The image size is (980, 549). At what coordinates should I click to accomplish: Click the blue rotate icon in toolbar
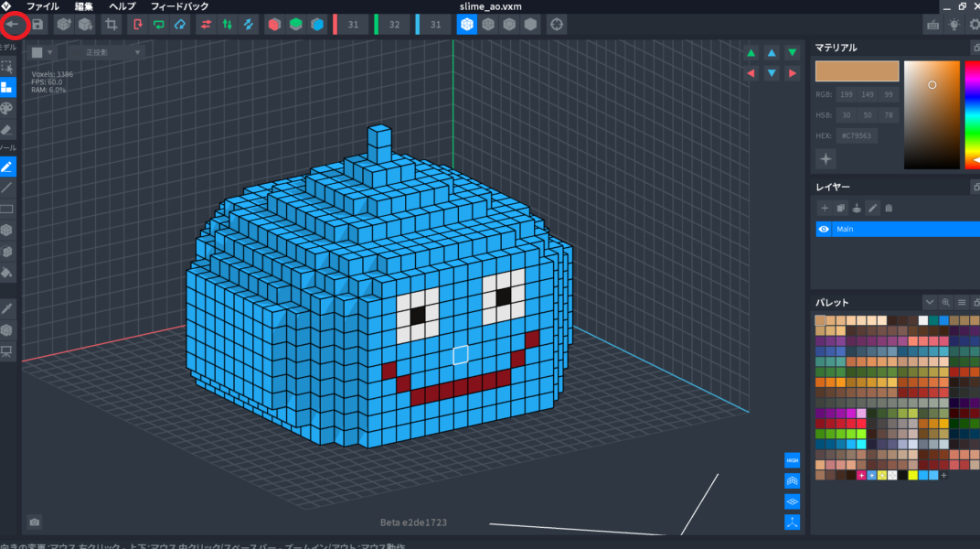point(180,25)
